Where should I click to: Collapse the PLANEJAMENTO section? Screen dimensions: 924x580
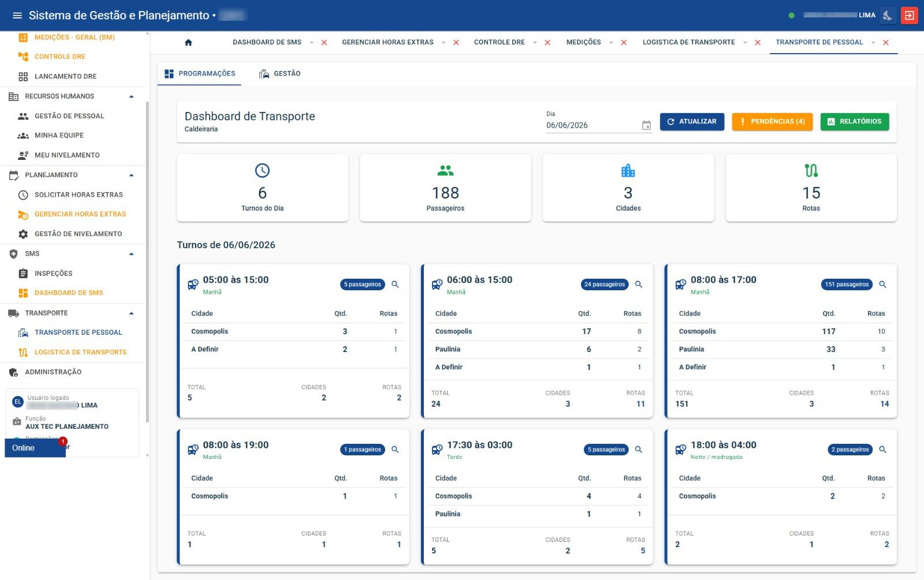tap(132, 175)
